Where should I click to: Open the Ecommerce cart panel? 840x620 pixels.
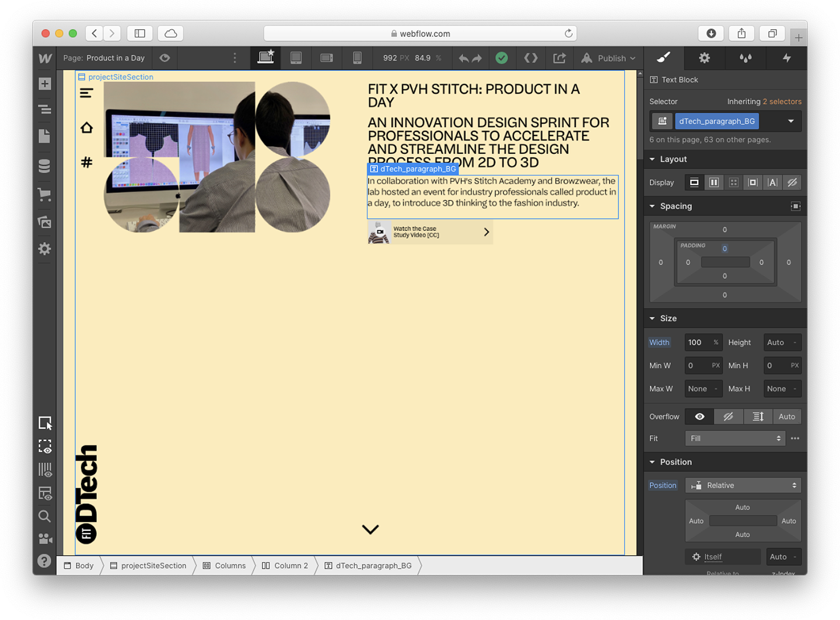pyautogui.click(x=45, y=194)
